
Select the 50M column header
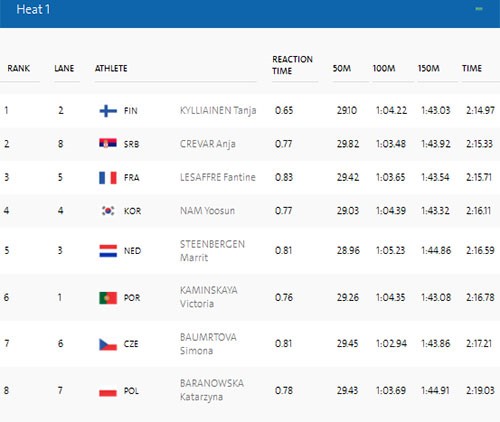click(342, 68)
